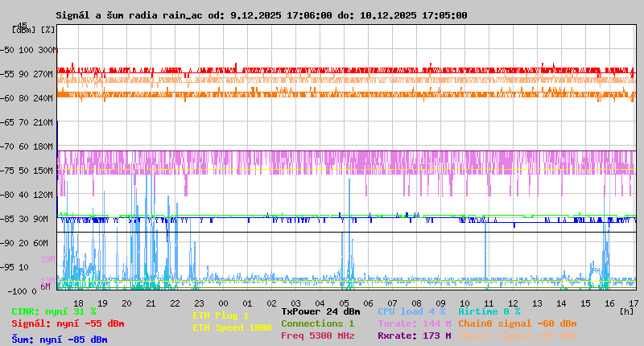Select the Chain1 signal legend entry
644x346 pixels.
517,336
